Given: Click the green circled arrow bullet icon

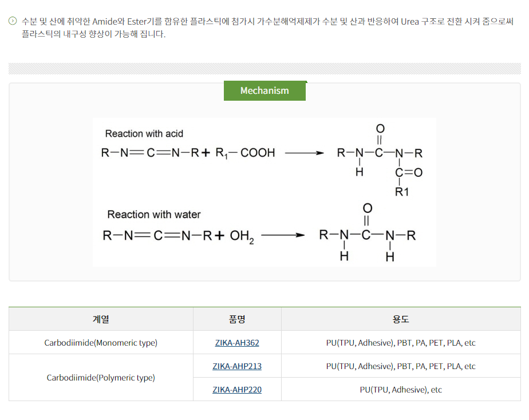Looking at the screenshot, I should (13, 21).
